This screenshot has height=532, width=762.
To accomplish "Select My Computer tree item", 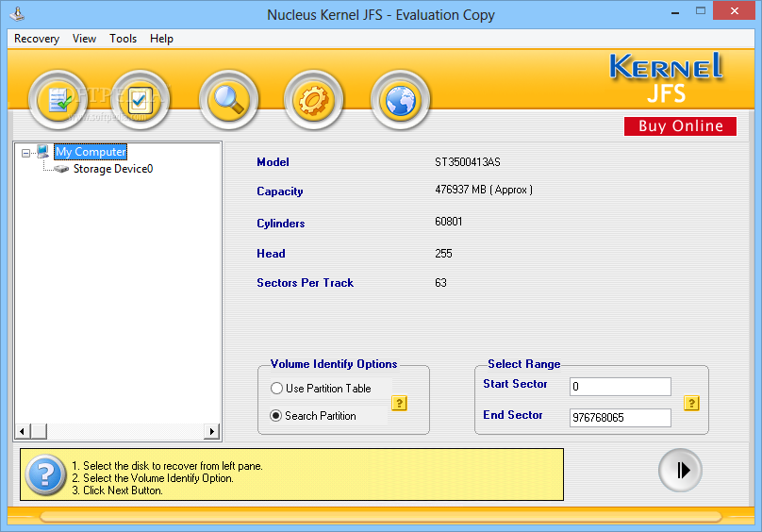I will (91, 152).
